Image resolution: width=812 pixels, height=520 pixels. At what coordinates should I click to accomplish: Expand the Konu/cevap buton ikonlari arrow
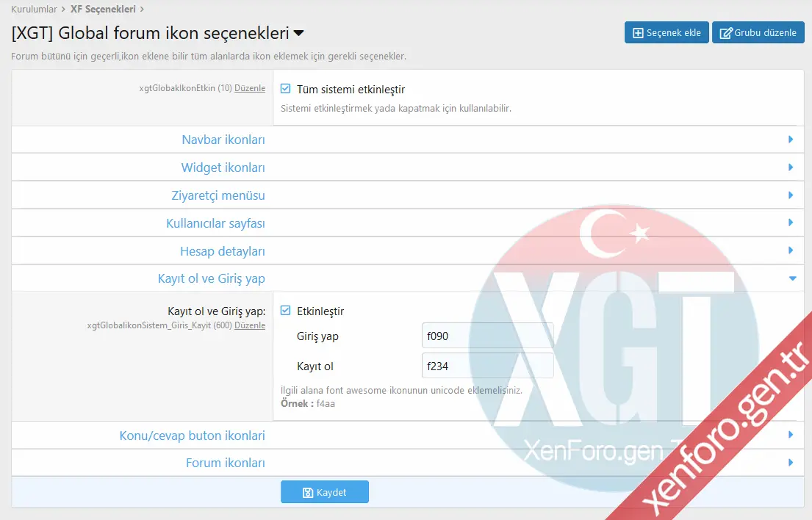click(x=791, y=435)
